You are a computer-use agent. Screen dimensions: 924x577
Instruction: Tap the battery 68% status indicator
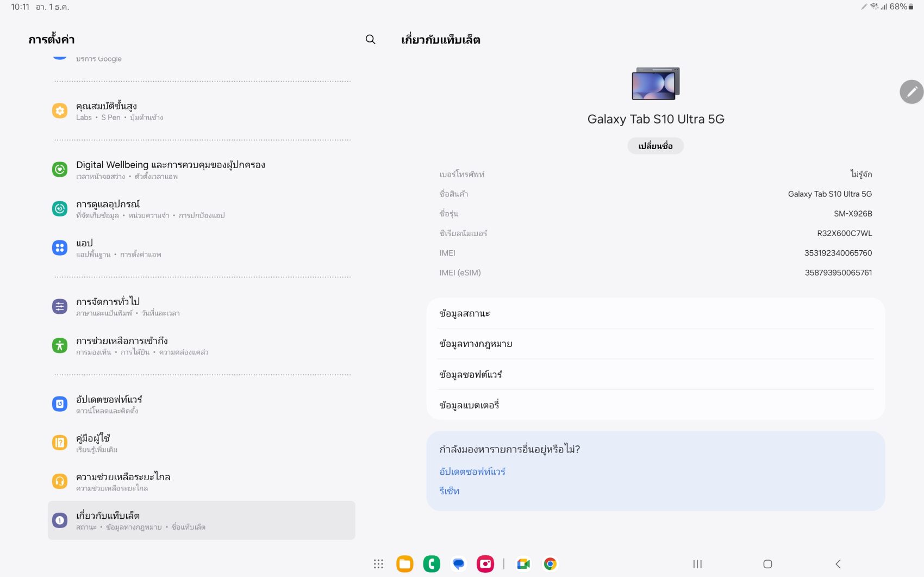[x=901, y=7]
